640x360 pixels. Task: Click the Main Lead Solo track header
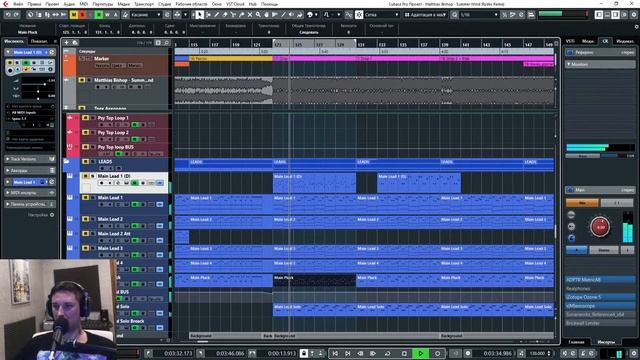pyautogui.click(x=142, y=310)
